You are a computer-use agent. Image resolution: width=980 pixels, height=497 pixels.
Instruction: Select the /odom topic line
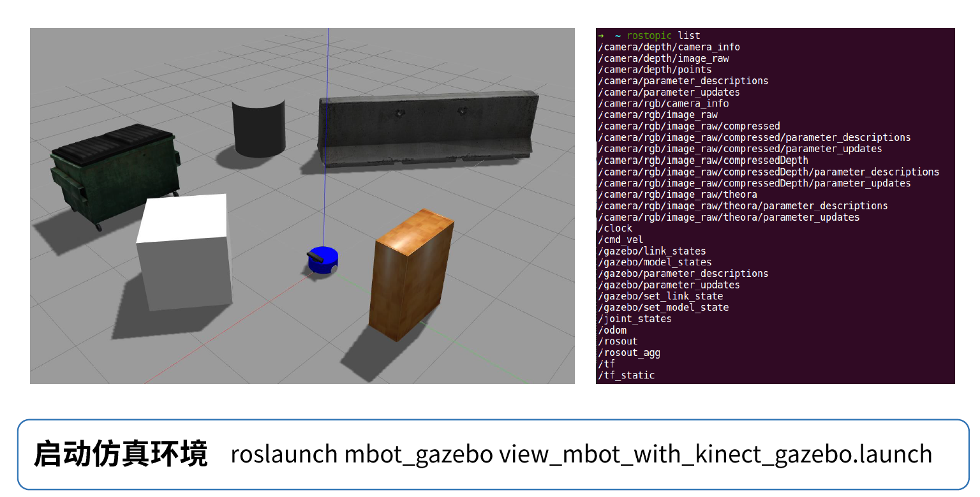tap(612, 330)
